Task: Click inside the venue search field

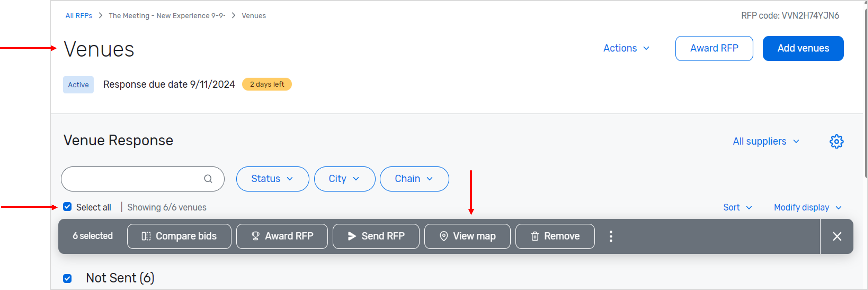Action: tap(135, 179)
